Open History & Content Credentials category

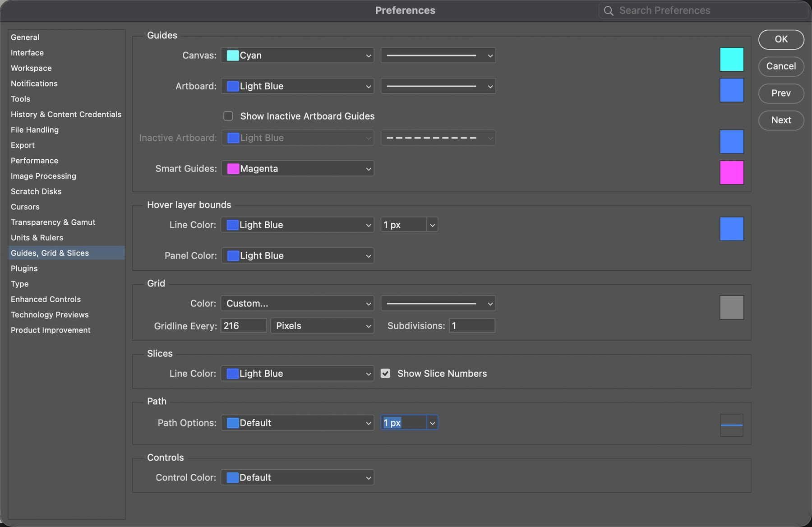(66, 115)
